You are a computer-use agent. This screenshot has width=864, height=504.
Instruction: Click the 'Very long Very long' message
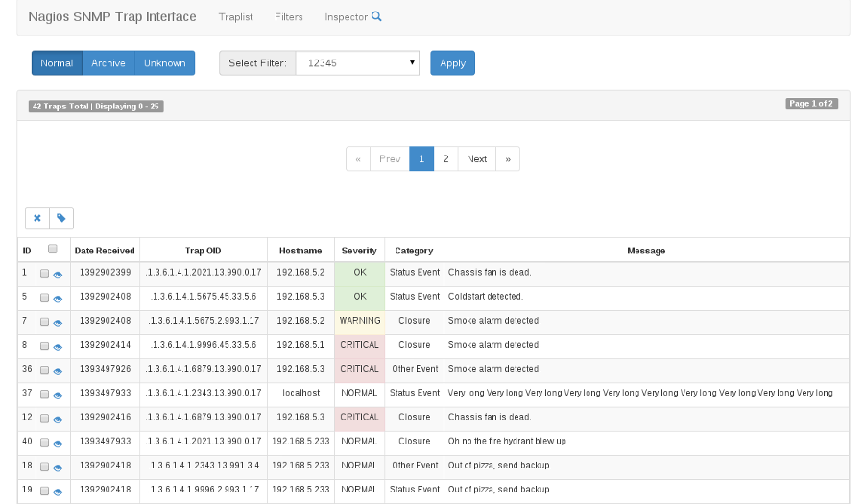(640, 393)
